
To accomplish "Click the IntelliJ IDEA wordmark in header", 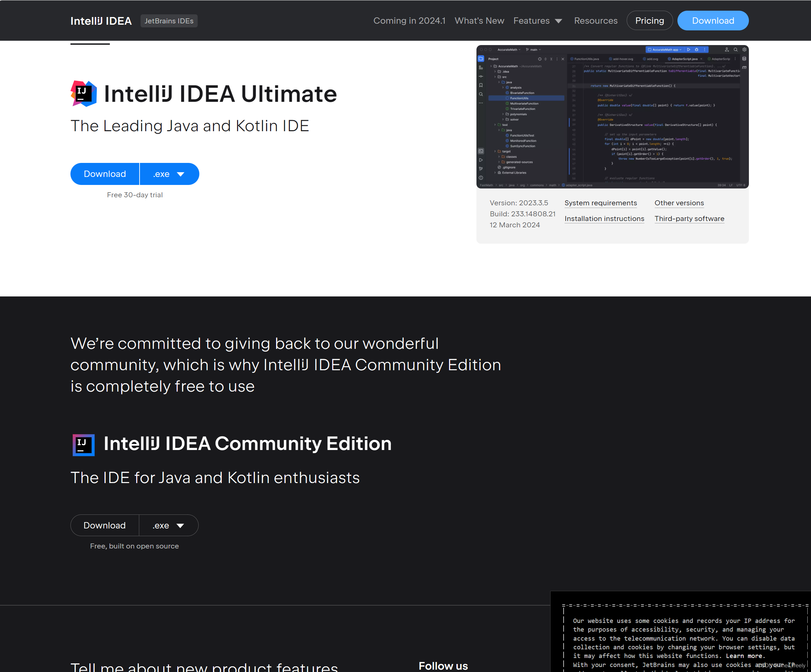I will click(101, 21).
